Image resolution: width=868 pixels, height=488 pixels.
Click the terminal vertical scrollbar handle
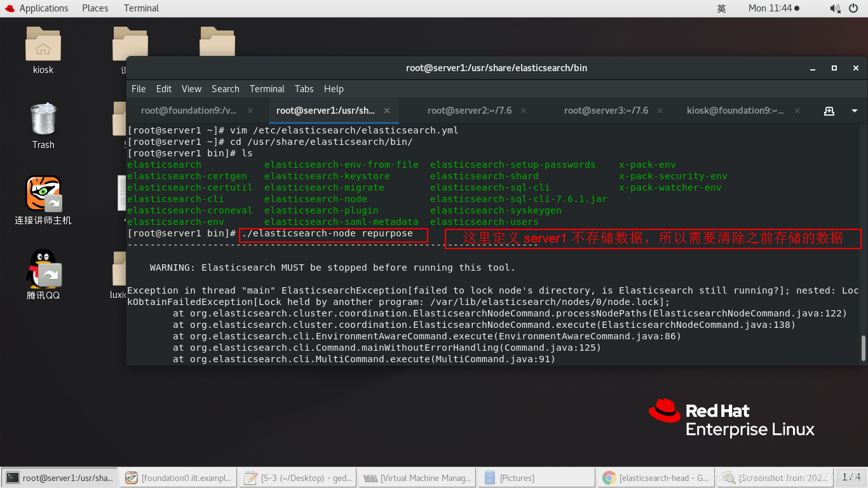point(863,348)
